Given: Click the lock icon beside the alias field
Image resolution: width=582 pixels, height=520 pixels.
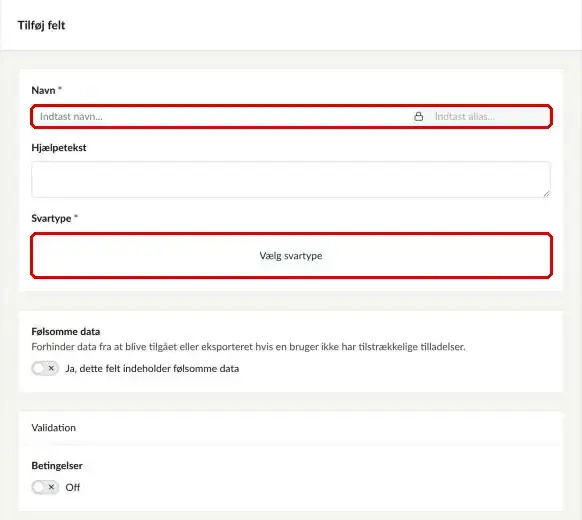Looking at the screenshot, I should [418, 117].
